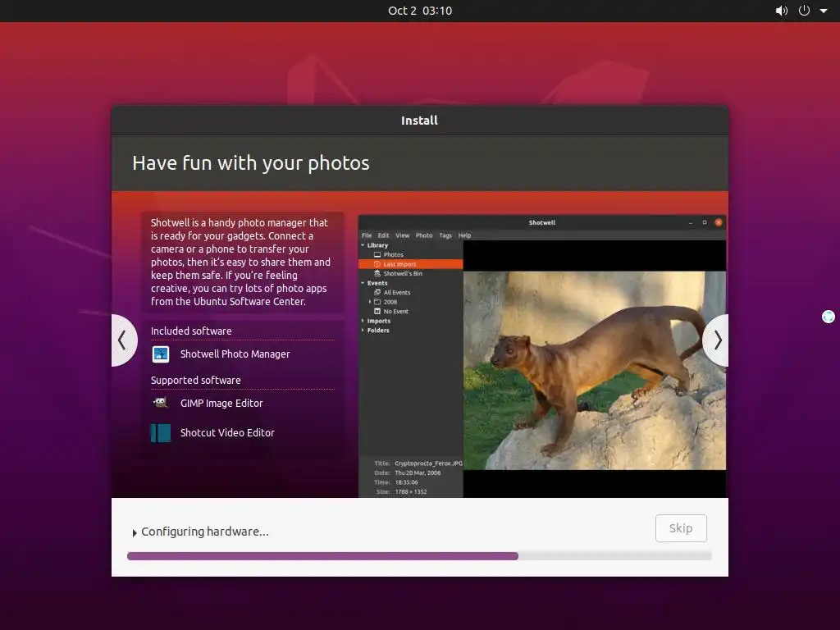Click the Shotwell screenshot preview image

[x=542, y=356]
